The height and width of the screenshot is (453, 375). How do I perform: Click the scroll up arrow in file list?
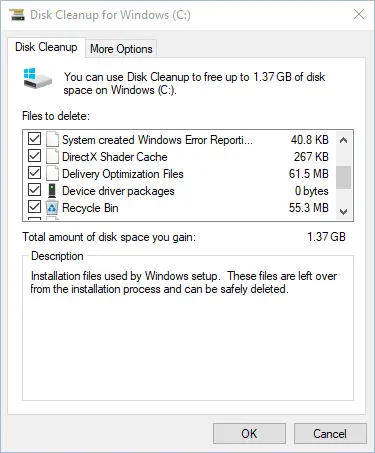tap(343, 140)
